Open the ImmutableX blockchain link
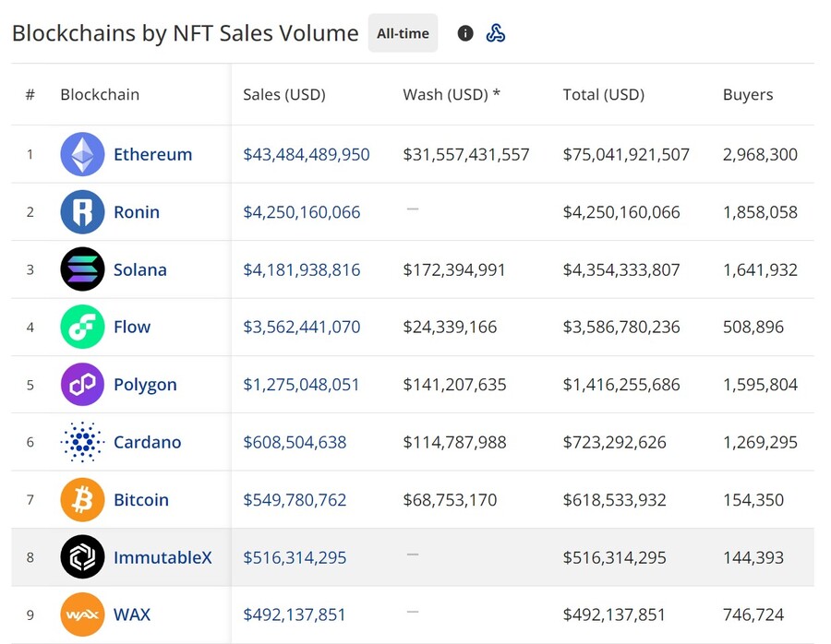 (x=163, y=557)
